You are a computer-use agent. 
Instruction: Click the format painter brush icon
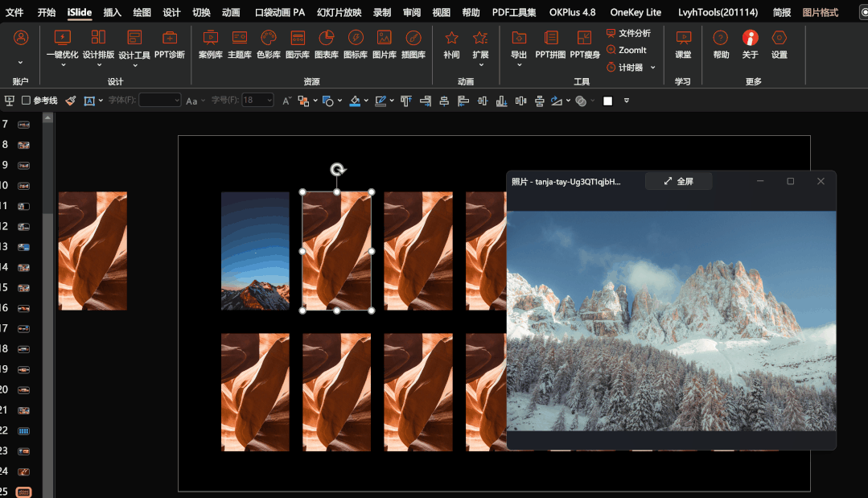coord(71,101)
